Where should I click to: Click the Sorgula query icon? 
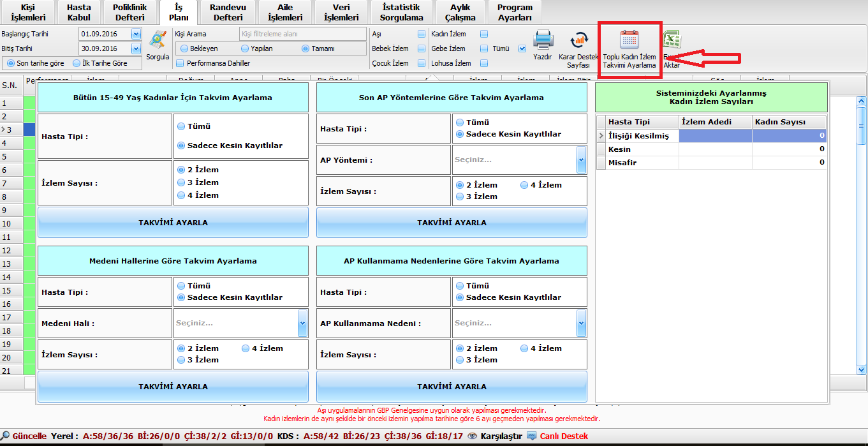158,40
